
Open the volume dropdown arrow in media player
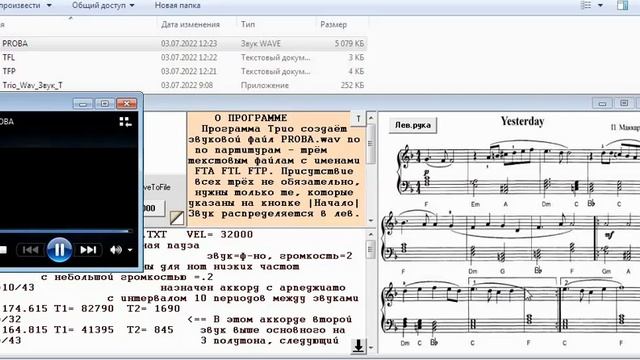coord(130,250)
